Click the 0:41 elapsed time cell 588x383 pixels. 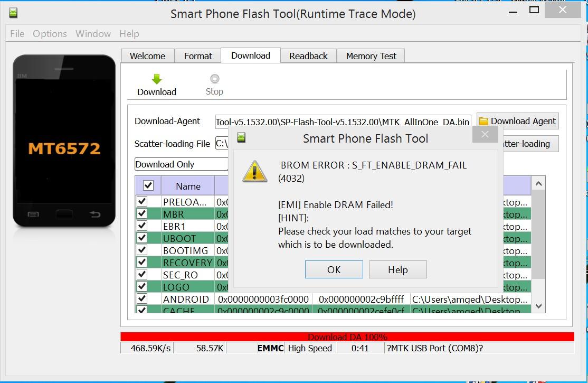coord(360,348)
